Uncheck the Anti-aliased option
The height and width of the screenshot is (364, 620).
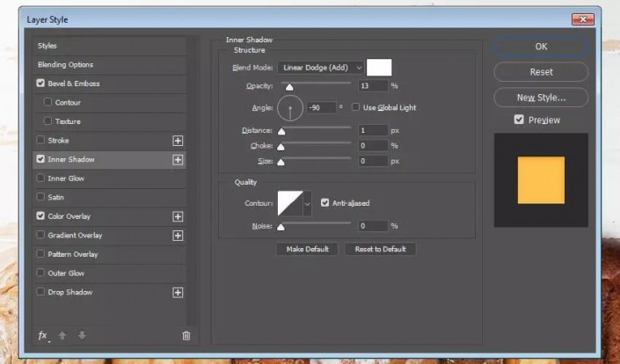(325, 203)
